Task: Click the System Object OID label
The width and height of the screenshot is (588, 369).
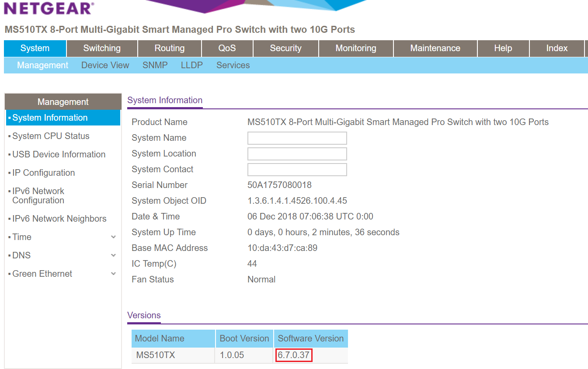Action: [169, 201]
